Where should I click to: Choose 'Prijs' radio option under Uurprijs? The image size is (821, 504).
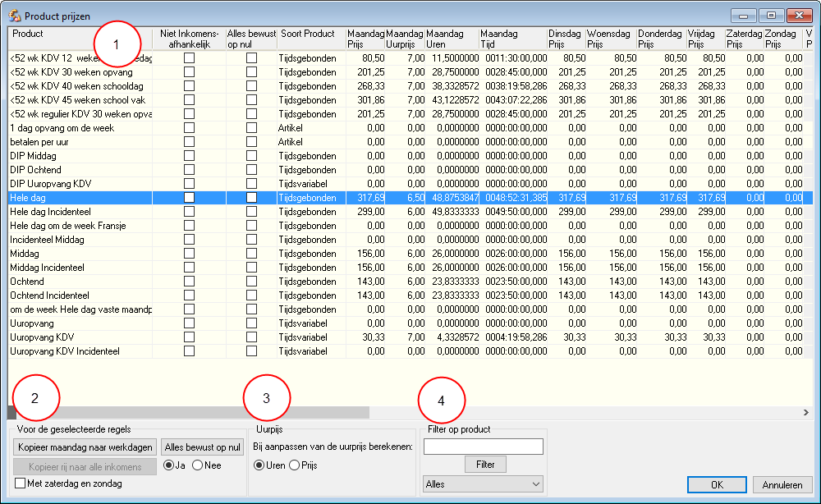coord(294,465)
